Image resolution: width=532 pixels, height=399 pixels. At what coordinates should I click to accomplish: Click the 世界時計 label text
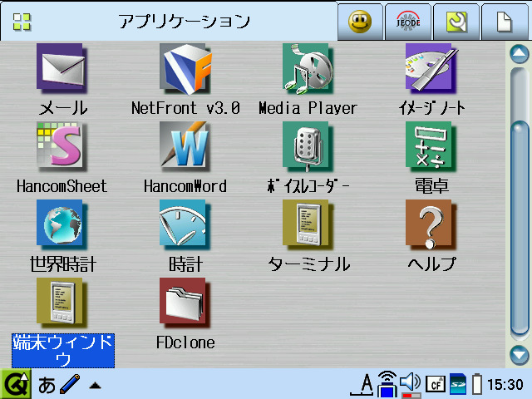(x=63, y=264)
